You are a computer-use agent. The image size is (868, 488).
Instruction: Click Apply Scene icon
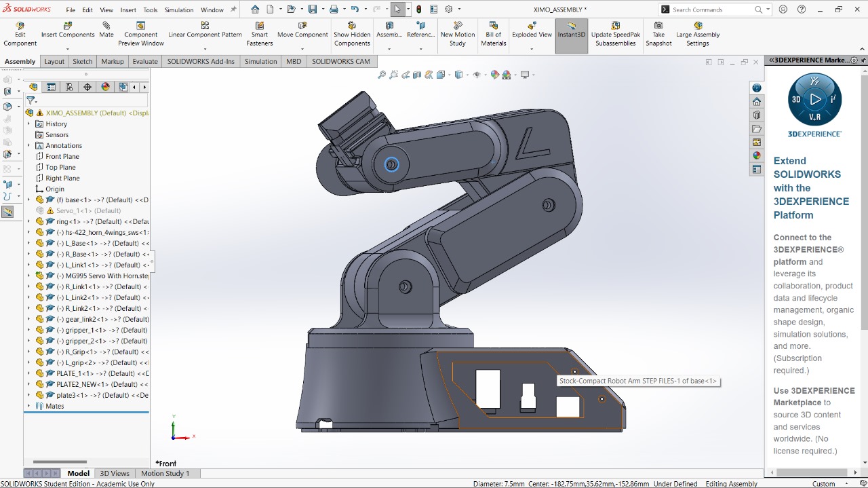507,75
